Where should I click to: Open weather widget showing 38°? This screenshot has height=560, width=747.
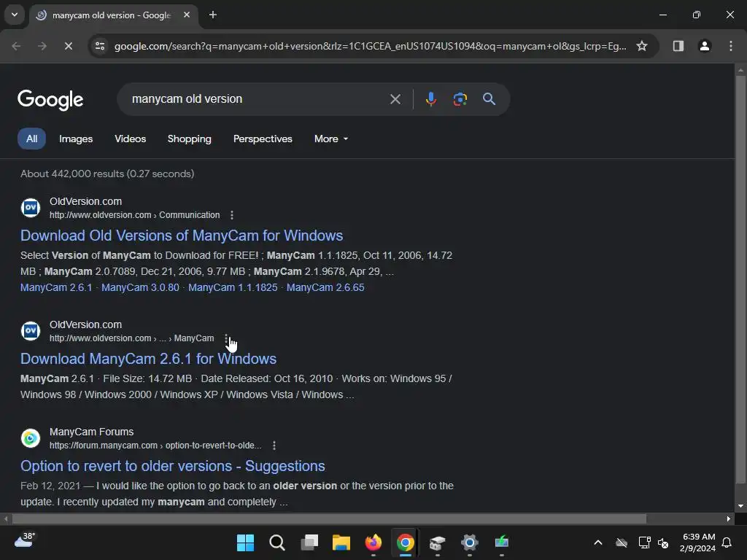click(x=25, y=541)
